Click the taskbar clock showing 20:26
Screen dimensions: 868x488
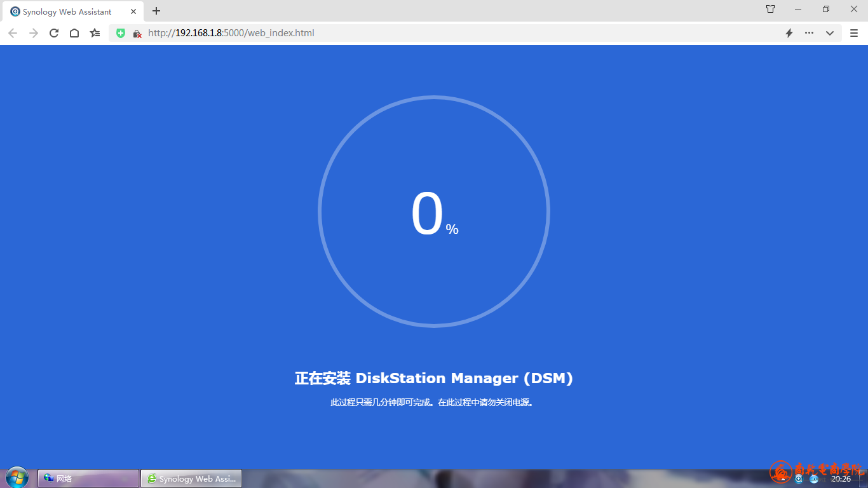click(841, 479)
